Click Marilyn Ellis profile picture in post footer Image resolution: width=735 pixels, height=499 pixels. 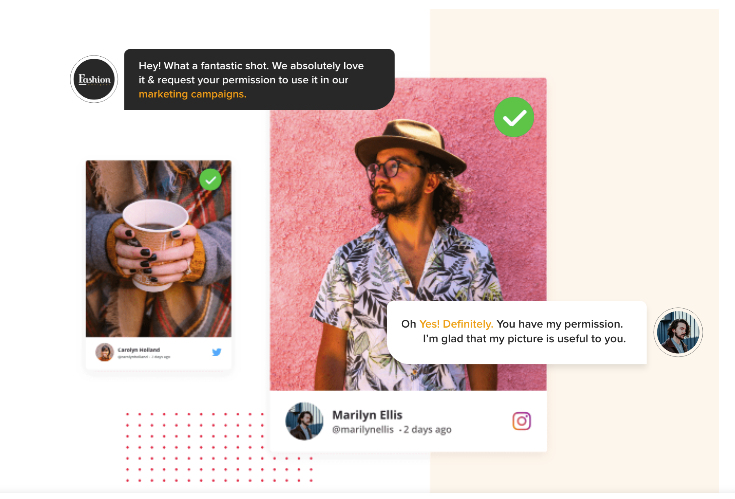pyautogui.click(x=304, y=421)
